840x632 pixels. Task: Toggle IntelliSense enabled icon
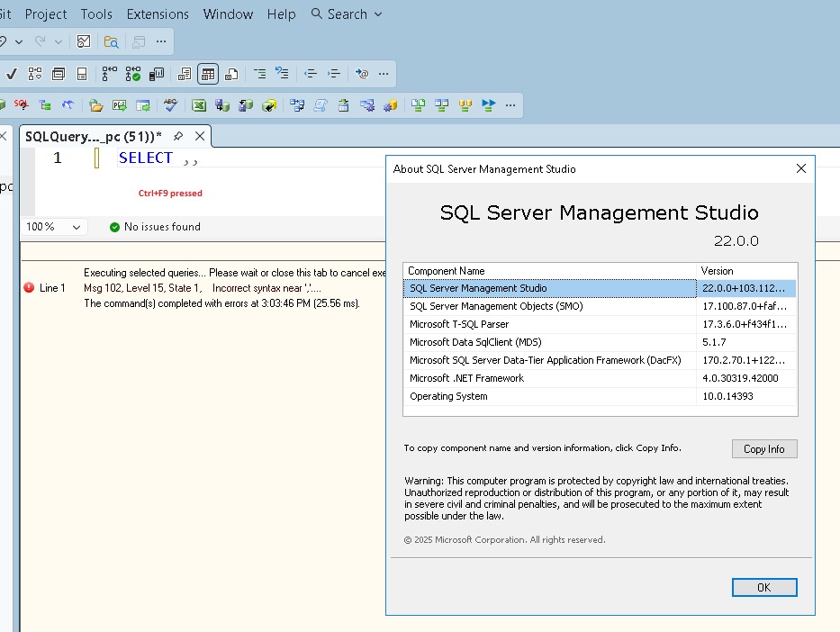(82, 74)
